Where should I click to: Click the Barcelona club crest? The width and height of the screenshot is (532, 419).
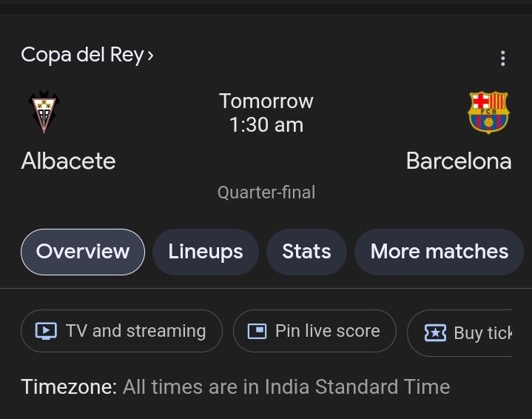pyautogui.click(x=488, y=113)
